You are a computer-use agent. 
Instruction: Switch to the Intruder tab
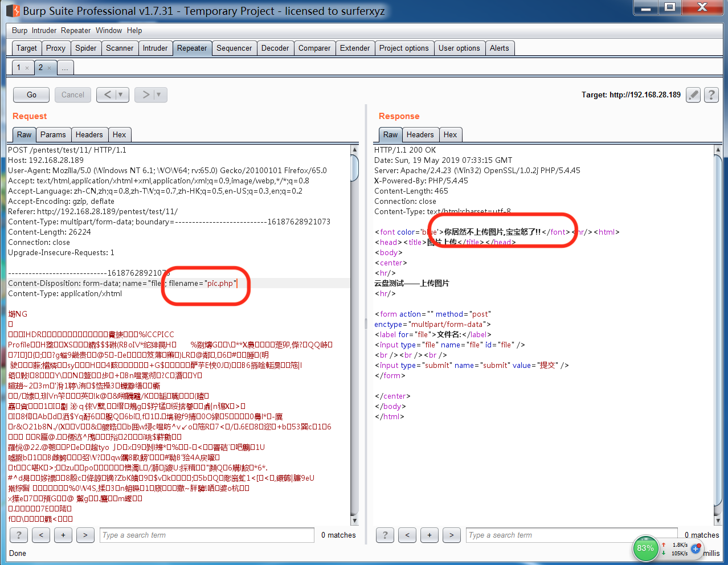coord(155,48)
